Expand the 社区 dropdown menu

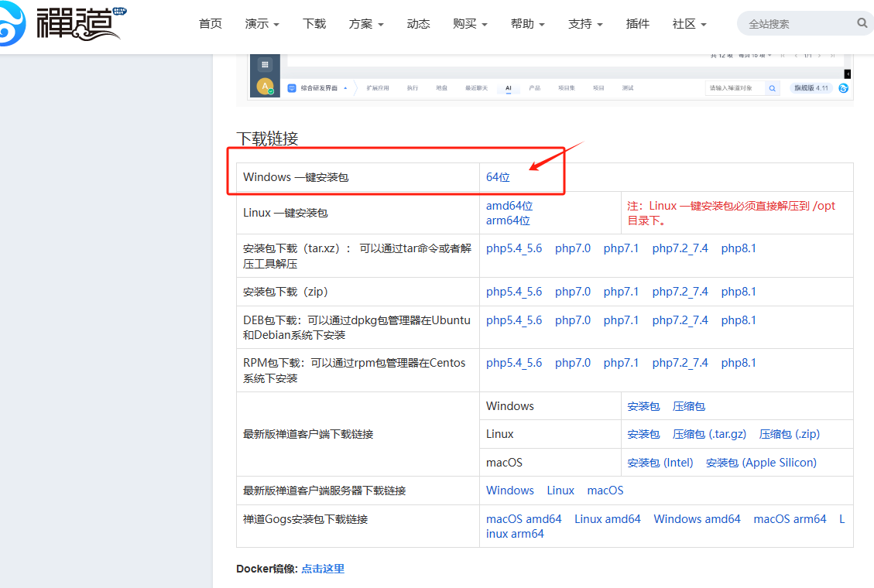[690, 23]
